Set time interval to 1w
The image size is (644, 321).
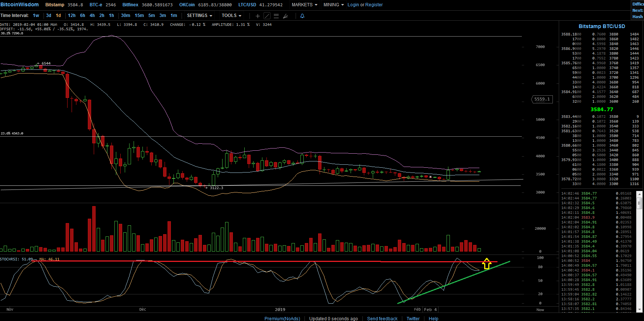(36, 16)
